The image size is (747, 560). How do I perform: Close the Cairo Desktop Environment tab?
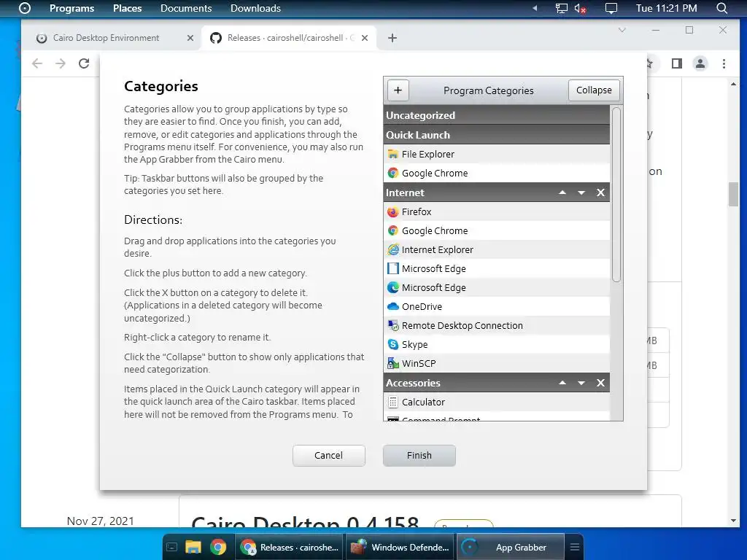click(190, 38)
